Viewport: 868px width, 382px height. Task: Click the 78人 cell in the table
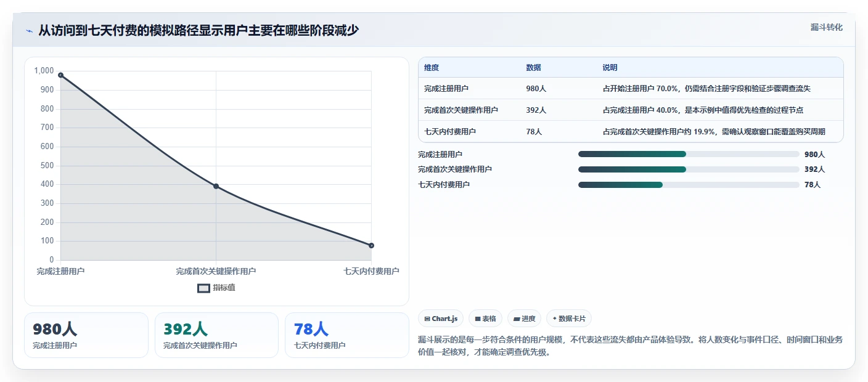click(x=534, y=132)
